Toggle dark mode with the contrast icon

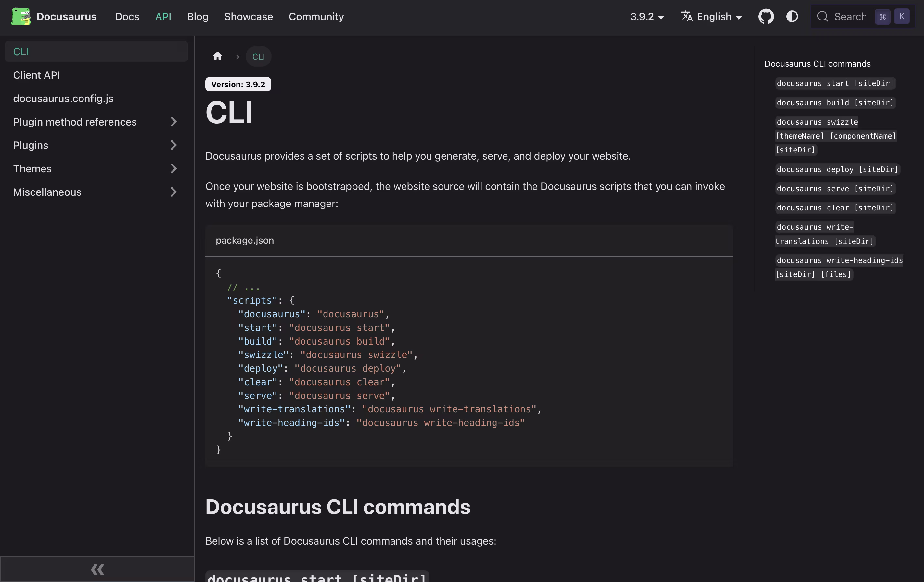click(x=792, y=17)
